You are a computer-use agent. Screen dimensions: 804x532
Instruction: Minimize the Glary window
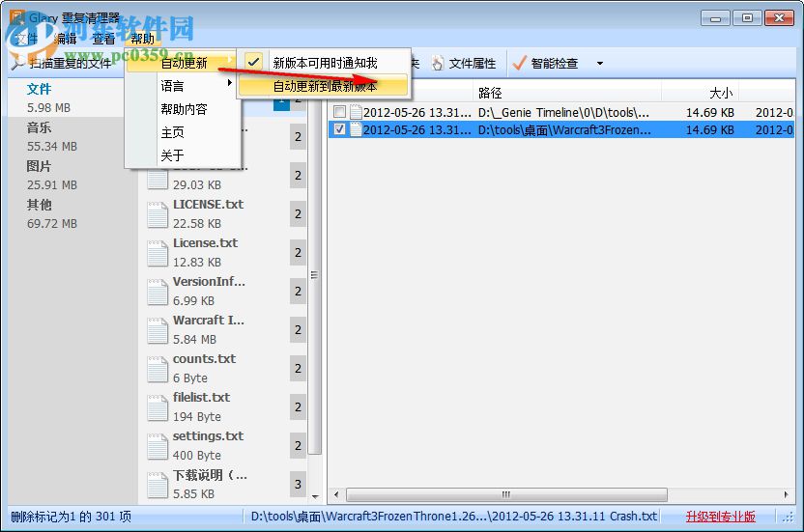point(715,18)
